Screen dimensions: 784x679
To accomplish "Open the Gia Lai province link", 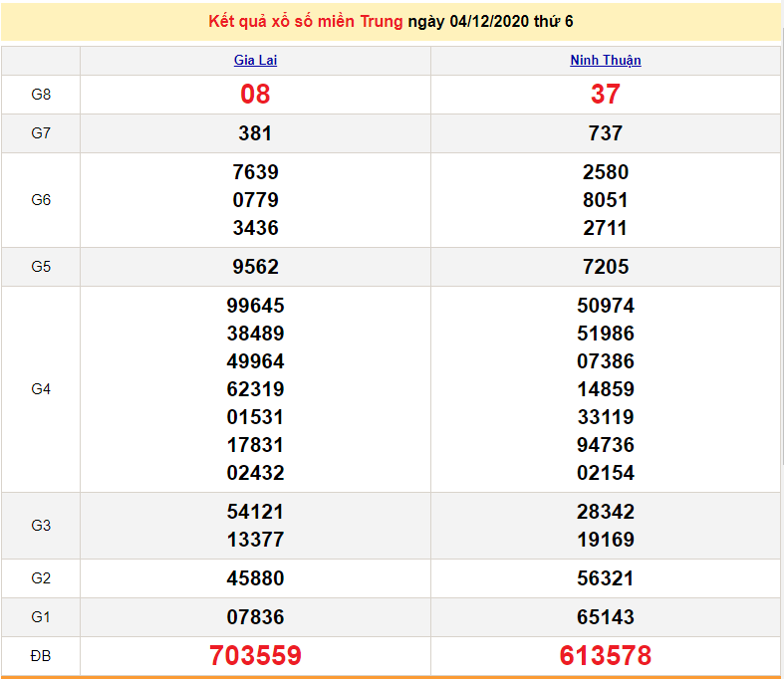I will click(x=255, y=61).
